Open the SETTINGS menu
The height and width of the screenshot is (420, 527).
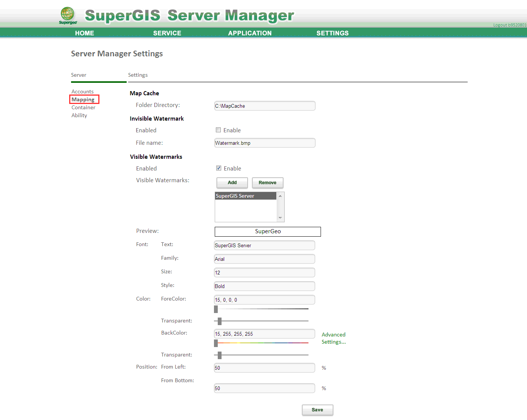(333, 33)
